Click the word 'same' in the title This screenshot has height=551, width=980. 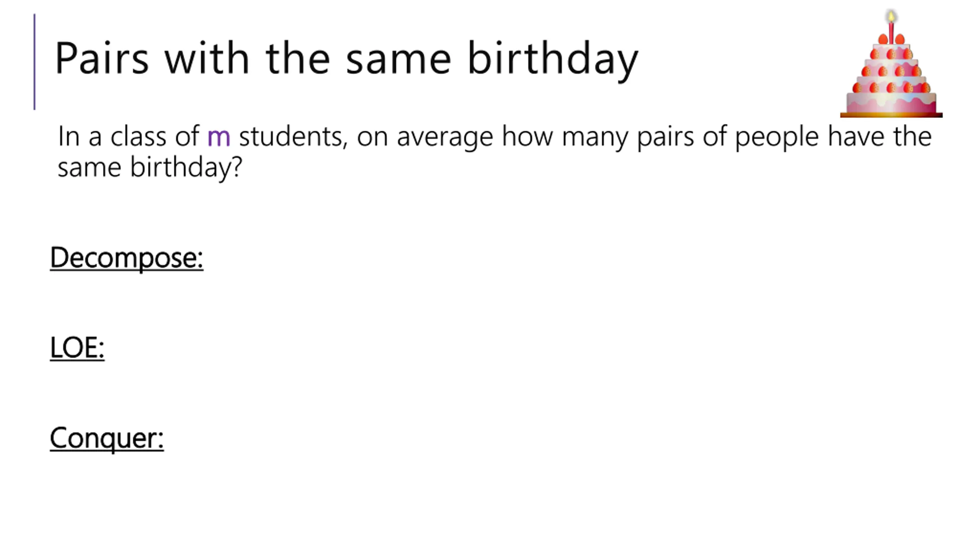(x=399, y=62)
